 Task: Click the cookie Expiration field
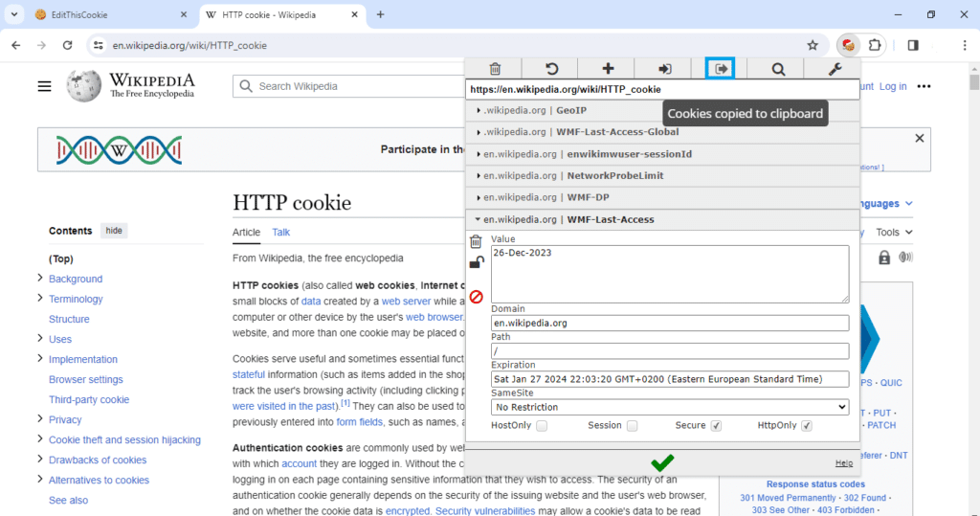coord(669,379)
